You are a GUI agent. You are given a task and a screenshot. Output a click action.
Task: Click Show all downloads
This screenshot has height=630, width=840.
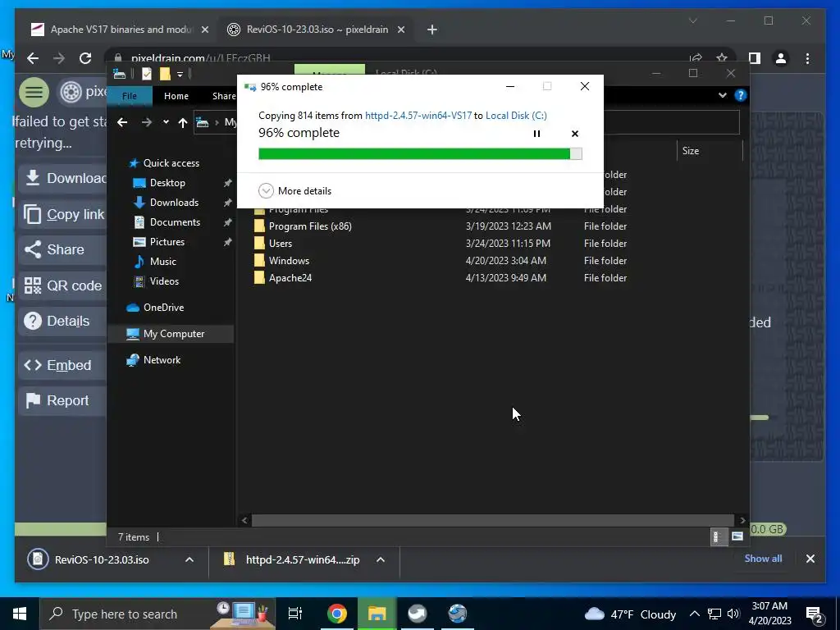coord(763,558)
